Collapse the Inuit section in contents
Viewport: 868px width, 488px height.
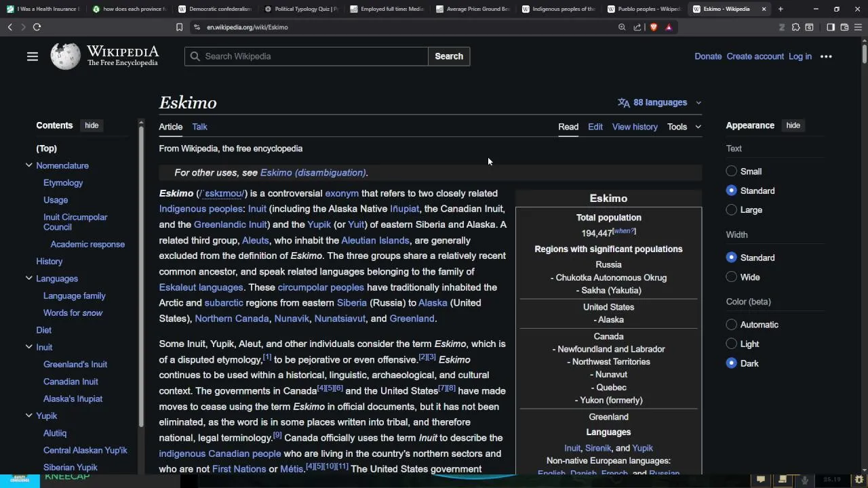click(x=29, y=347)
